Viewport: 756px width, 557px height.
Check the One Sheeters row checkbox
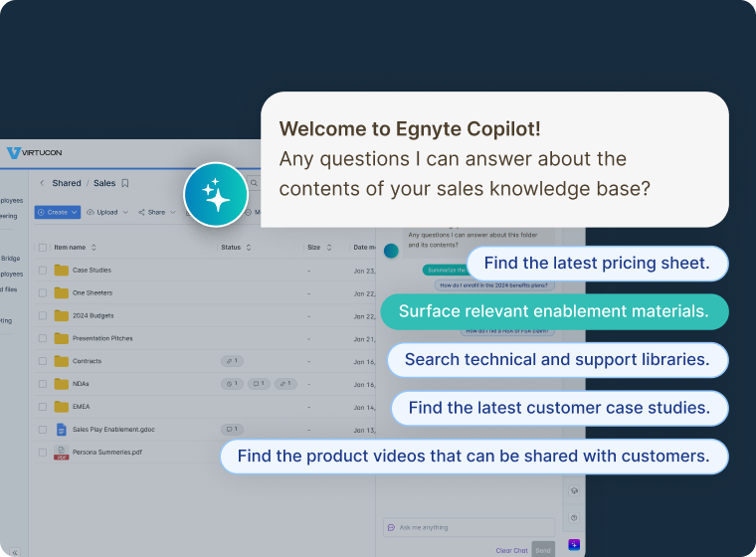click(x=43, y=292)
